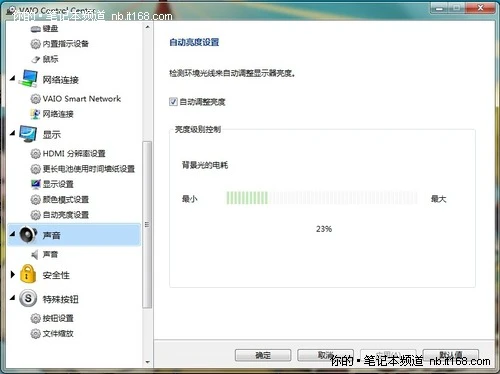Click the 确定 button
The image size is (500, 374).
pyautogui.click(x=263, y=355)
